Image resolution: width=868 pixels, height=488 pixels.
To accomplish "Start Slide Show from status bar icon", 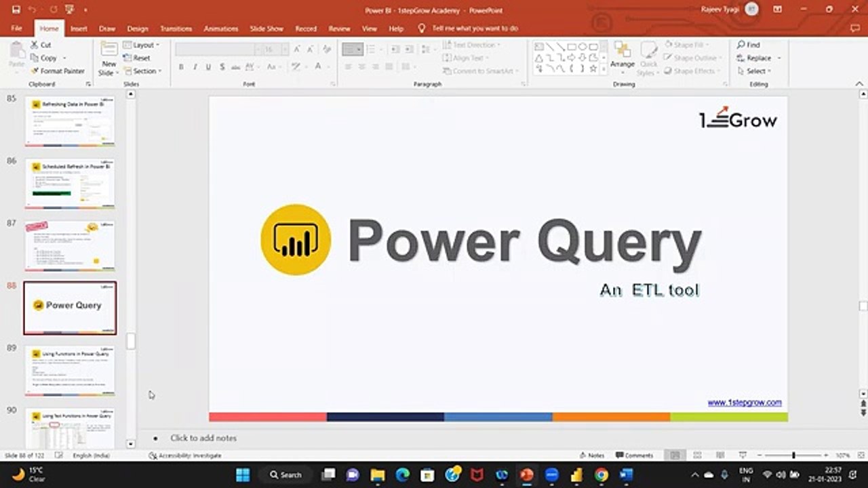I will (743, 455).
